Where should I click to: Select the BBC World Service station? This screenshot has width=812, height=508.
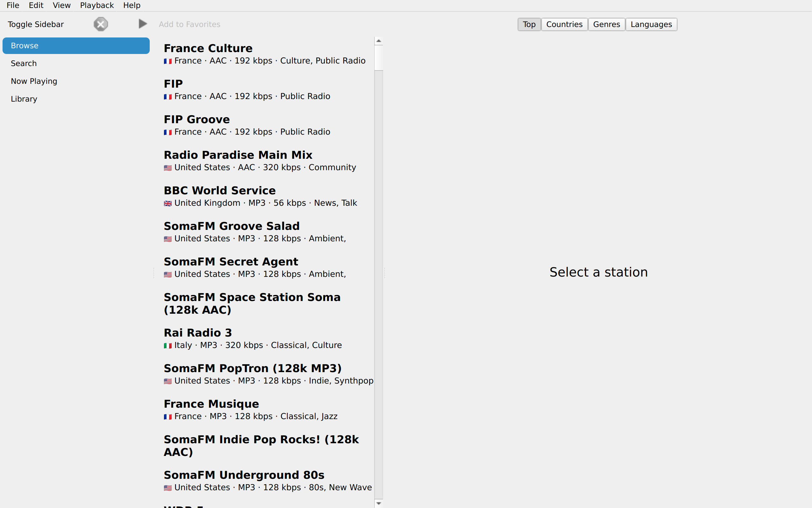point(267,197)
